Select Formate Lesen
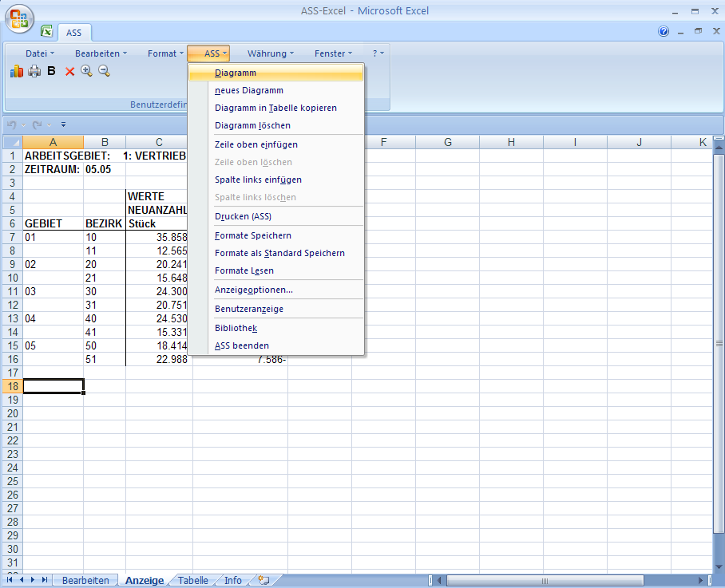This screenshot has height=588, width=725. point(276,270)
